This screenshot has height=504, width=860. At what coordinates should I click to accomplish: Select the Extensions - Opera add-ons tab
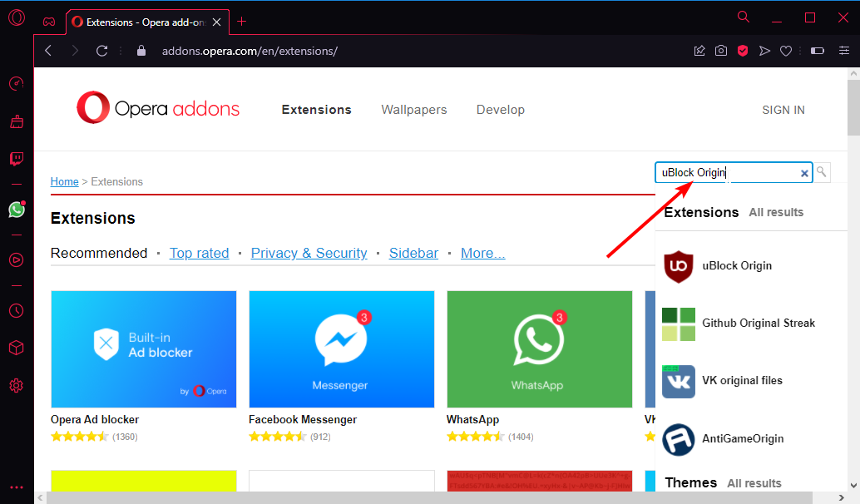point(147,22)
